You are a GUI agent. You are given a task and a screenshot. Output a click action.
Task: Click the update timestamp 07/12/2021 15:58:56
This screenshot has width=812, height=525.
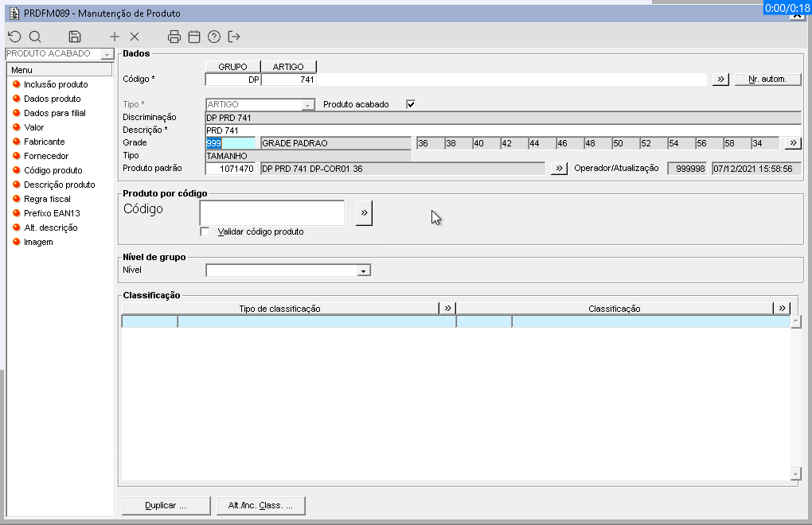click(x=756, y=169)
